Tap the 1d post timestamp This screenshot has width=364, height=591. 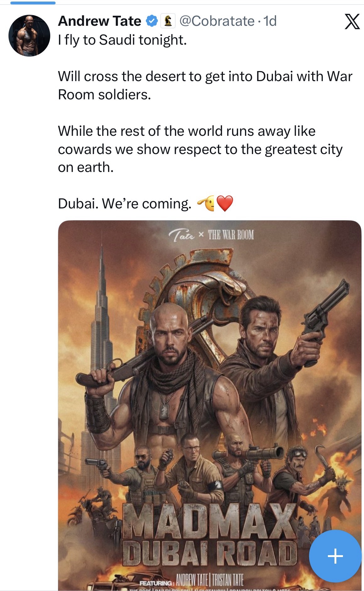tap(270, 21)
